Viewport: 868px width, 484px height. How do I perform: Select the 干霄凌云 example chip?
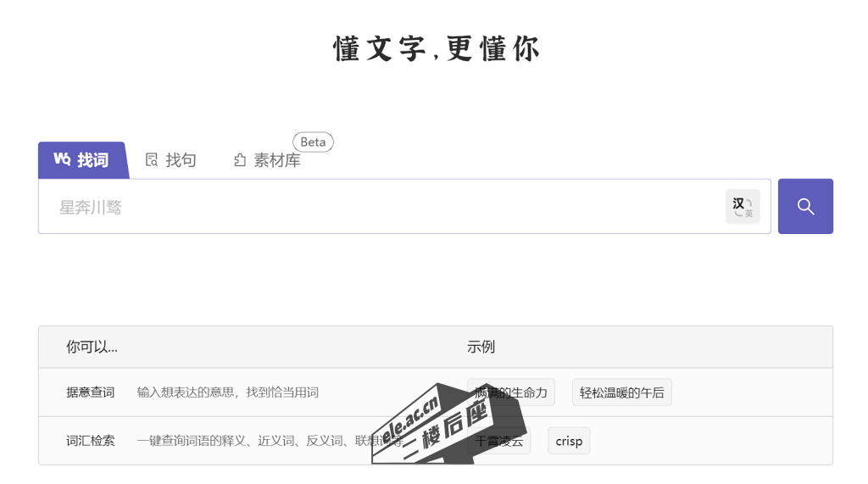tap(499, 441)
